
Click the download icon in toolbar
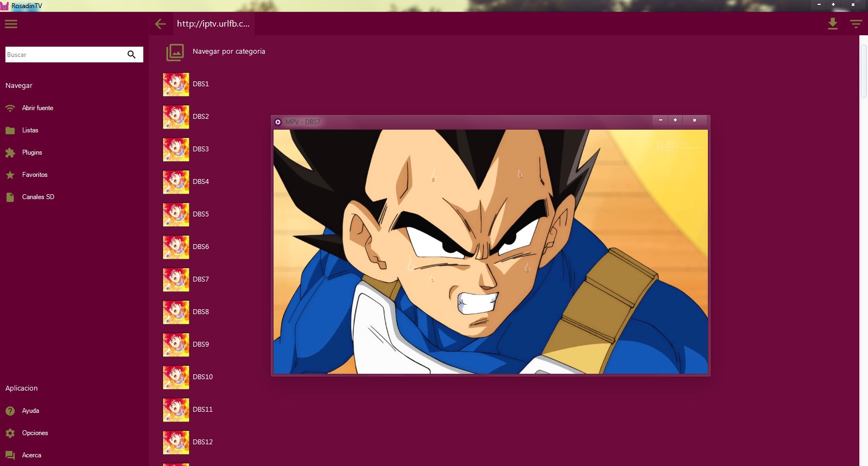tap(833, 24)
